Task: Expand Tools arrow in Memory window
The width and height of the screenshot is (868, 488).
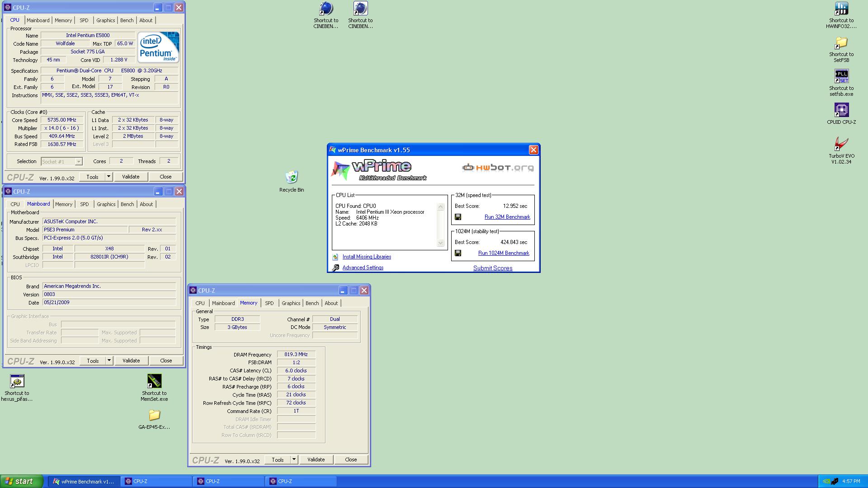Action: point(294,460)
